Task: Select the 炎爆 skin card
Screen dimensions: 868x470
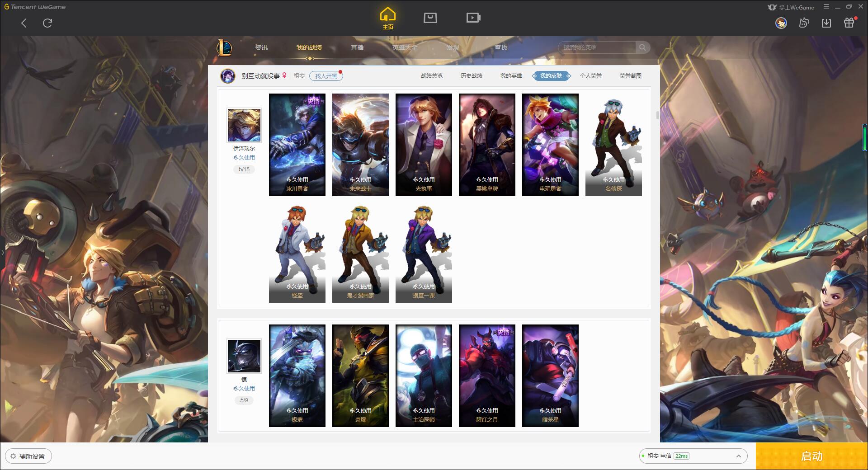Action: click(360, 376)
